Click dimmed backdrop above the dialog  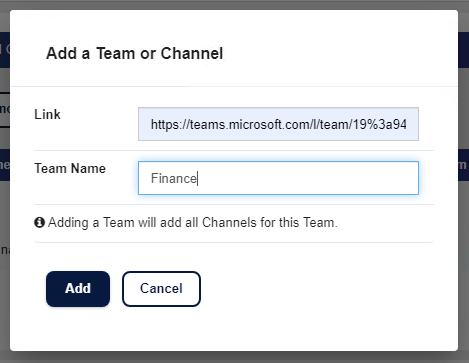(234, 5)
